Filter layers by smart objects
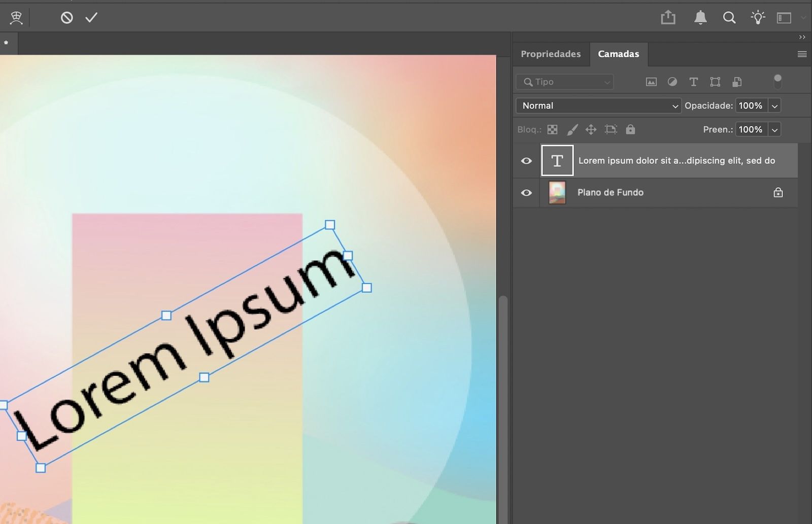The height and width of the screenshot is (524, 812). click(x=737, y=82)
